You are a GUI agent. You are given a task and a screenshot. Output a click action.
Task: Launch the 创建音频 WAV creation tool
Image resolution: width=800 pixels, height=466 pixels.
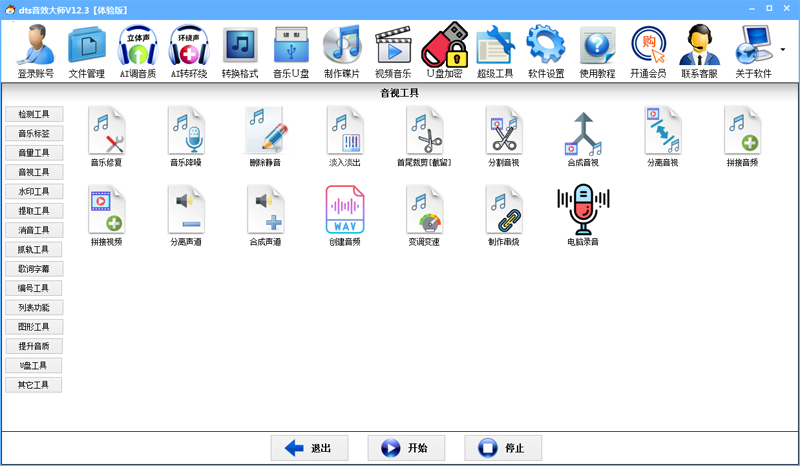(345, 215)
